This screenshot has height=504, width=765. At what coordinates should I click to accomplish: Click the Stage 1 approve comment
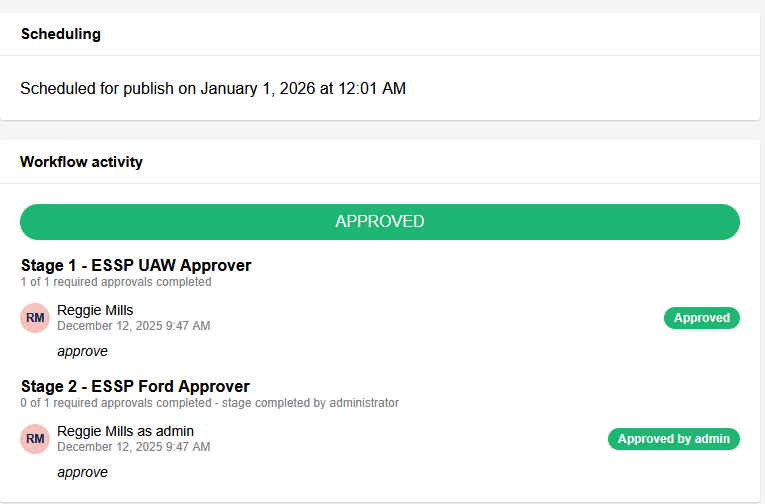tap(82, 351)
